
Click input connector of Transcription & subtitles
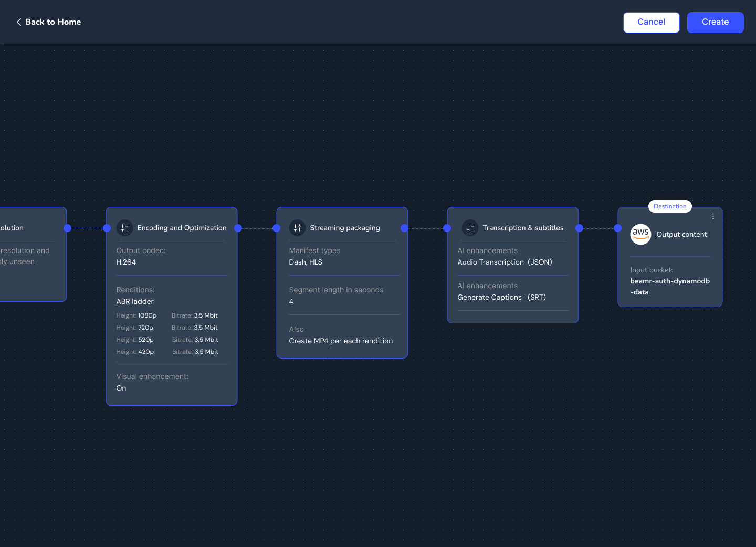[447, 228]
